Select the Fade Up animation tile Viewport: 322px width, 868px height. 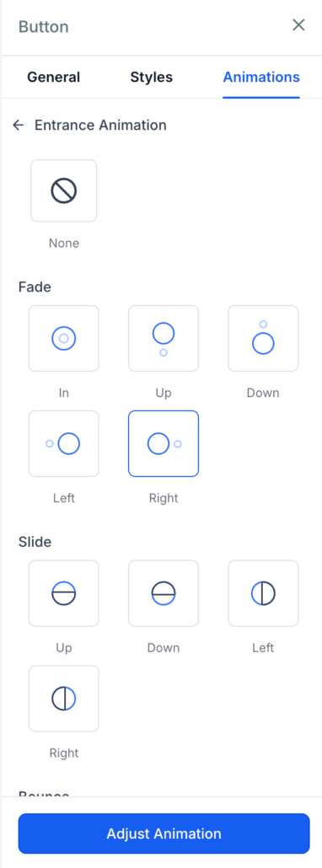pos(164,338)
